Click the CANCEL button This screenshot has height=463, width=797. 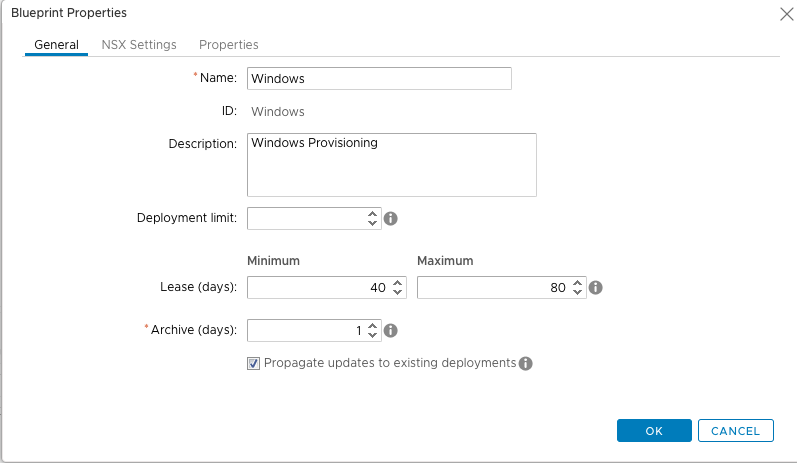[x=735, y=430]
